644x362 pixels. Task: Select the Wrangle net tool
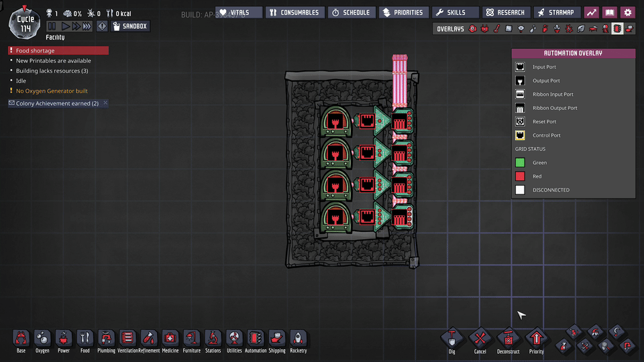point(606,347)
